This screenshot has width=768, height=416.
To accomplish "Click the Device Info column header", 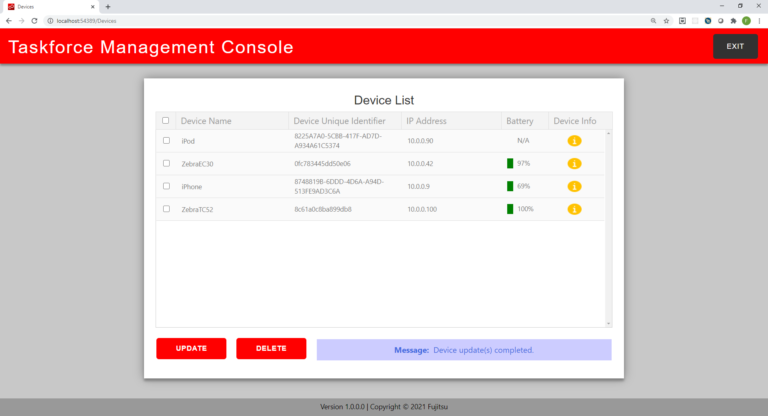I will pyautogui.click(x=580, y=121).
